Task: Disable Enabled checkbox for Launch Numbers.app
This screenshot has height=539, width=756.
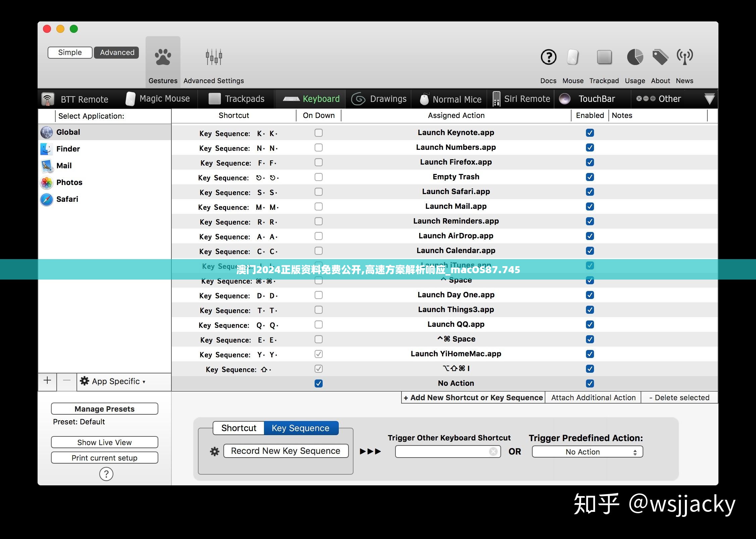Action: tap(590, 147)
